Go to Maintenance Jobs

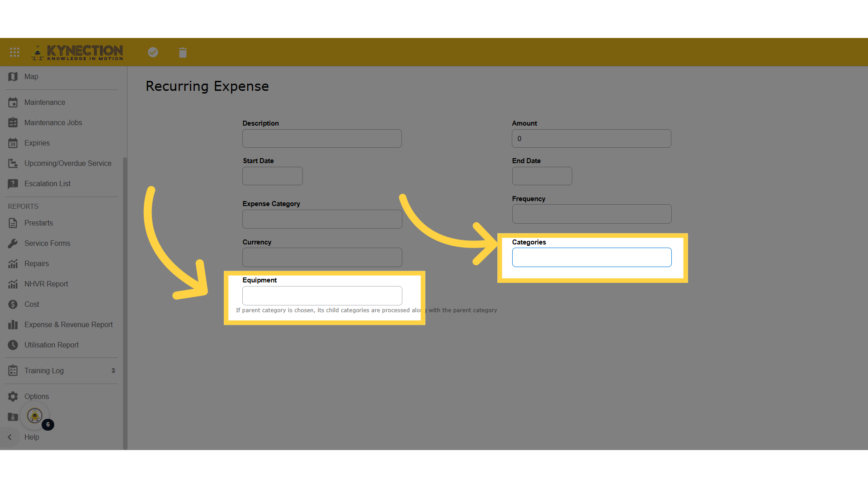click(x=53, y=123)
